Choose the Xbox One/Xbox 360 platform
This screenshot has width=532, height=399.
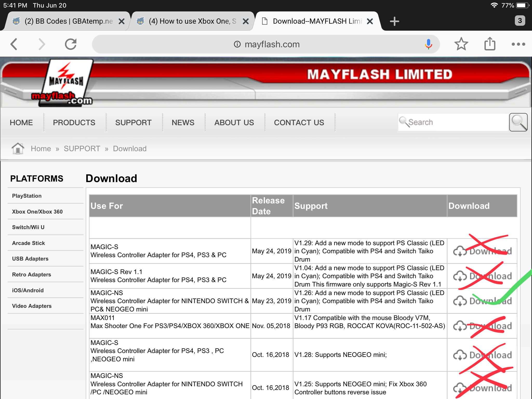click(37, 212)
